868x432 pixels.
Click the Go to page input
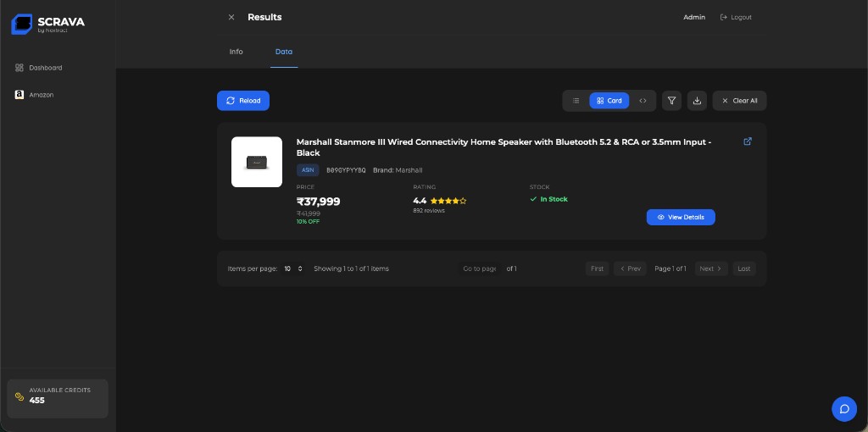tap(480, 269)
